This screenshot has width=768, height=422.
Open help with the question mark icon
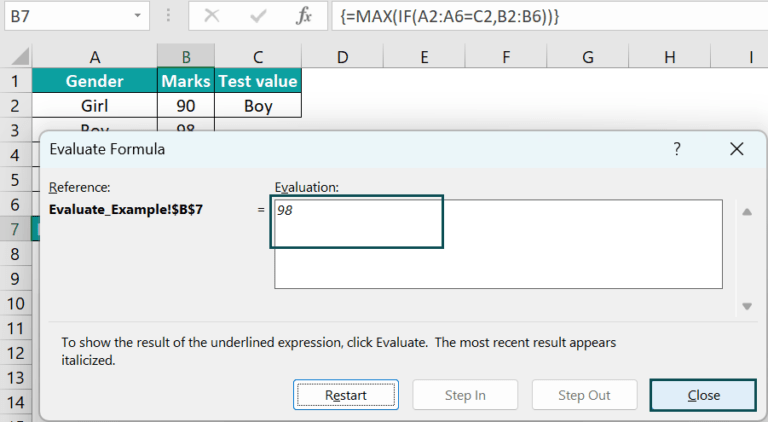tap(677, 148)
